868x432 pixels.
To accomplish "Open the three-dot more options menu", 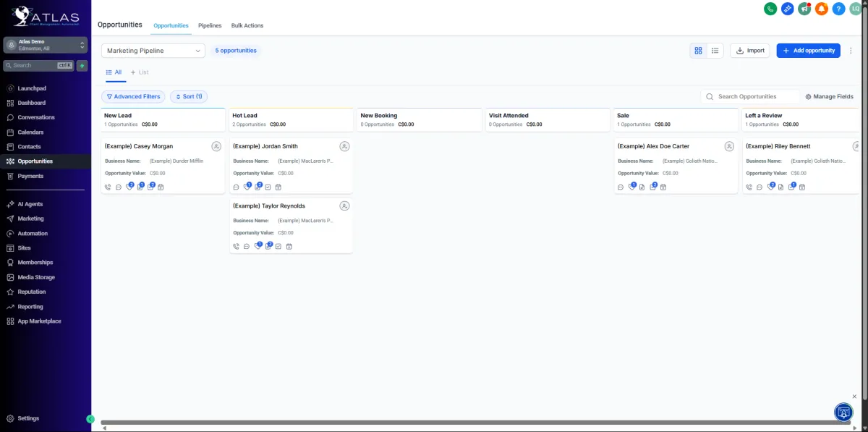I will 851,51.
